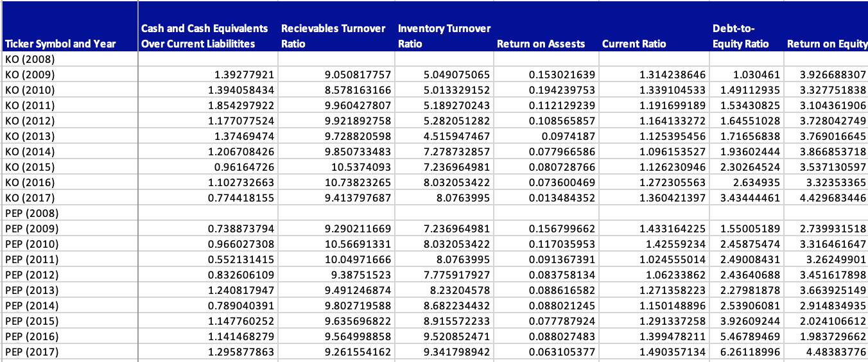Click current ratio 1.191699189 for KO (2011)
The height and width of the screenshot is (362, 868).
(654, 105)
